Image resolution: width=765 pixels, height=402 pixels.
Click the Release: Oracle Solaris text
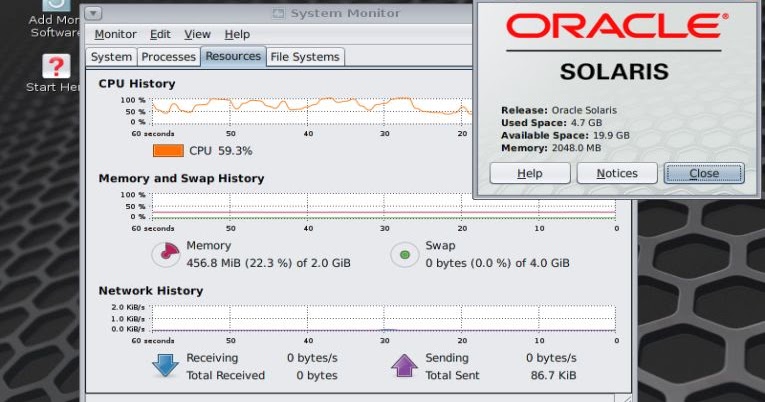pos(559,110)
